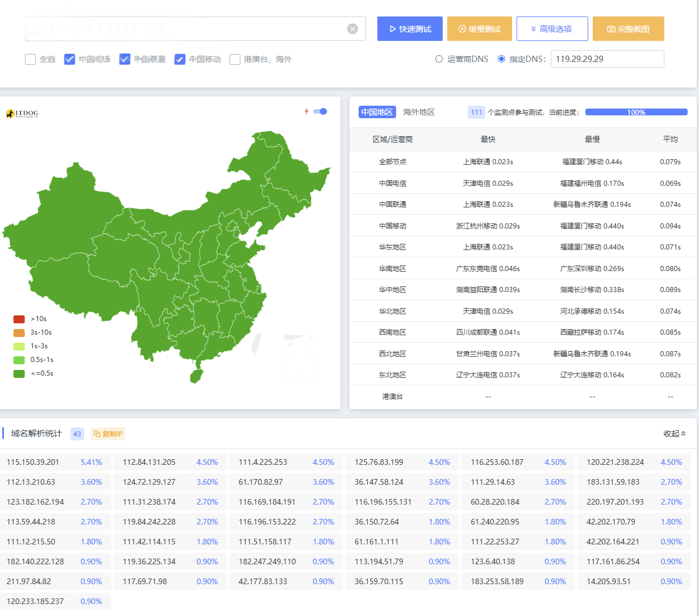Click IP 14.205.93.51

coord(609,582)
